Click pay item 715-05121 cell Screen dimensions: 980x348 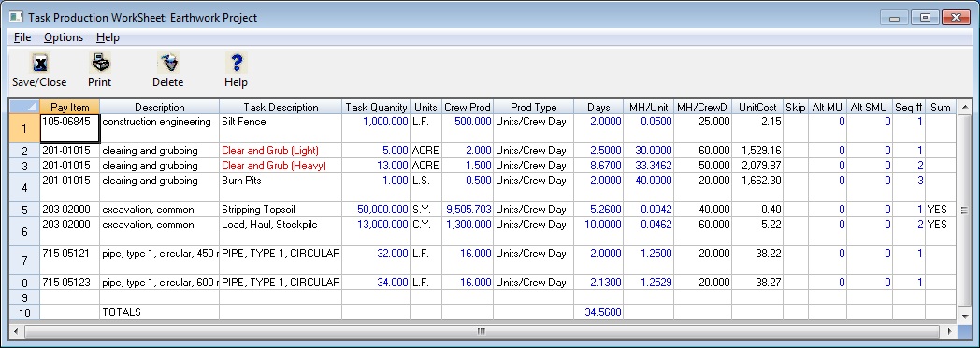point(70,260)
